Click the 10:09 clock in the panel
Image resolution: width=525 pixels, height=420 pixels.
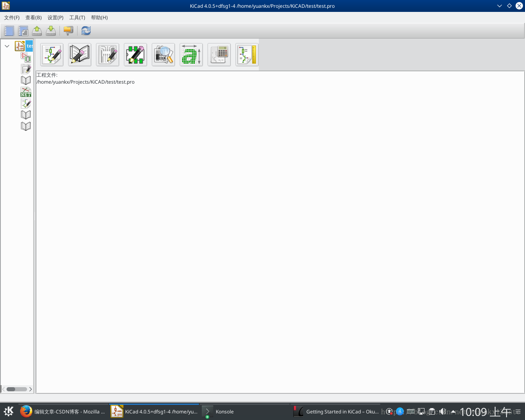[486, 412]
